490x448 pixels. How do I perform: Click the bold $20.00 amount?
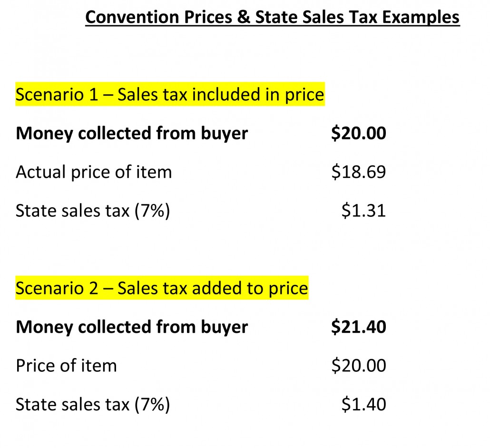point(359,133)
